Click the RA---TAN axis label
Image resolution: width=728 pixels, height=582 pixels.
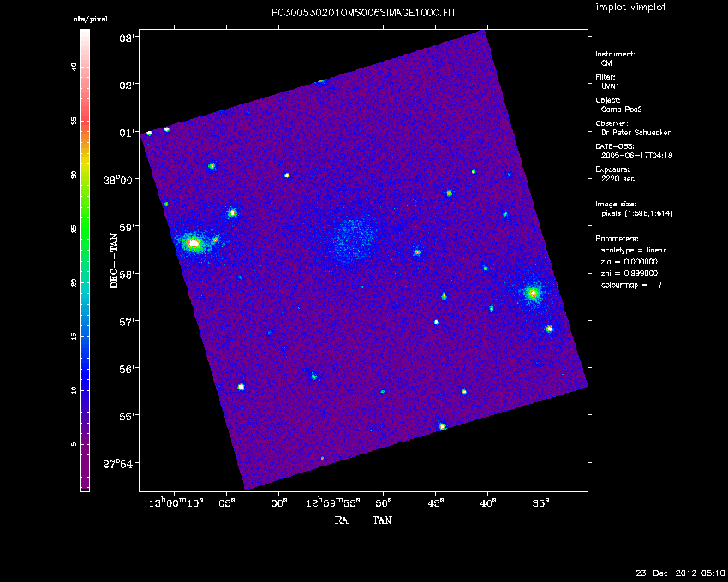coord(363,520)
